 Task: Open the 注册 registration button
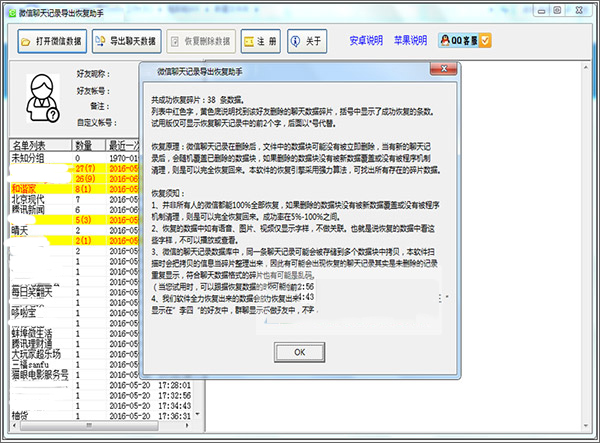[x=261, y=41]
